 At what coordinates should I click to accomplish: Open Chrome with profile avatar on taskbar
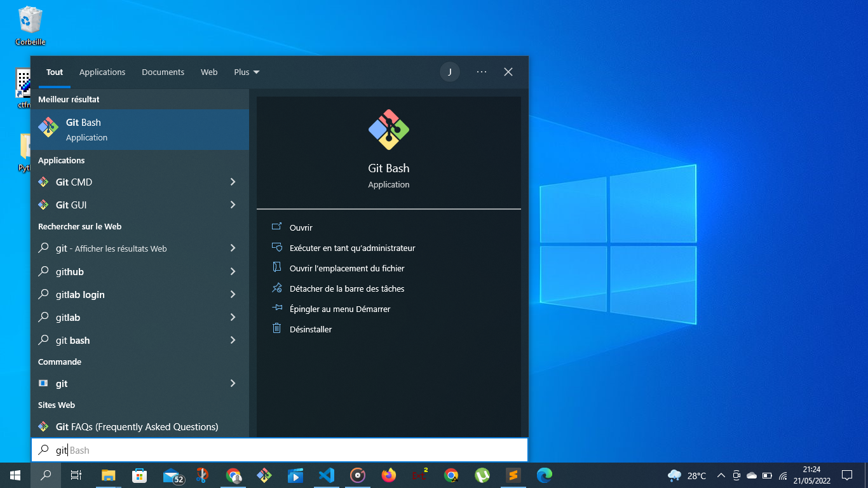(x=233, y=475)
